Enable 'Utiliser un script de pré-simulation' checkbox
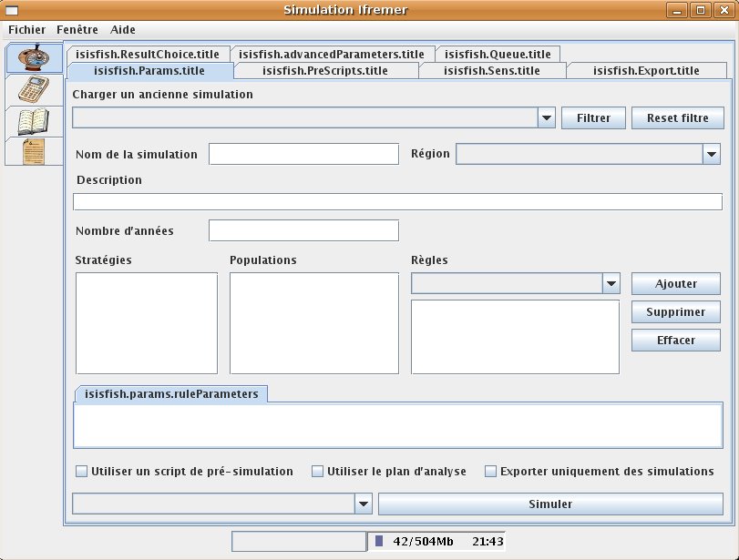739x560 pixels. (x=81, y=471)
